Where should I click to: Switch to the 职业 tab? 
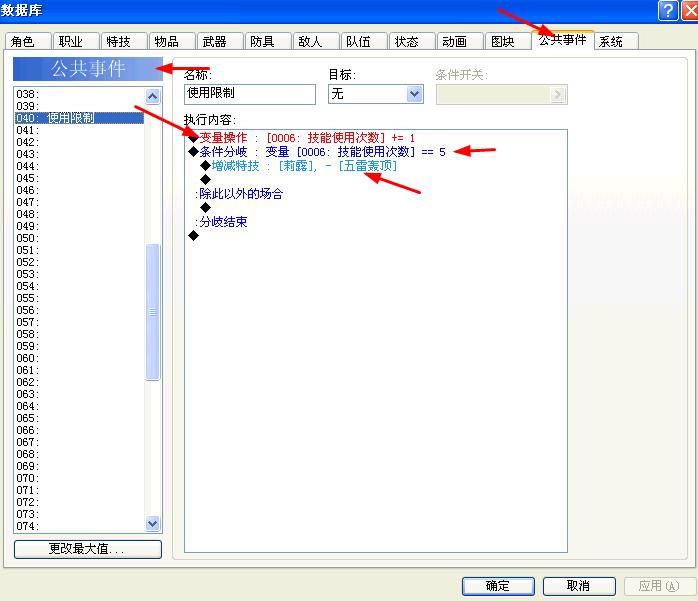click(75, 41)
